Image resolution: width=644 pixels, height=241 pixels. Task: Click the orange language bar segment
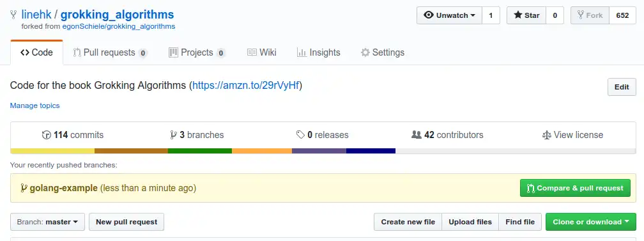coord(262,151)
